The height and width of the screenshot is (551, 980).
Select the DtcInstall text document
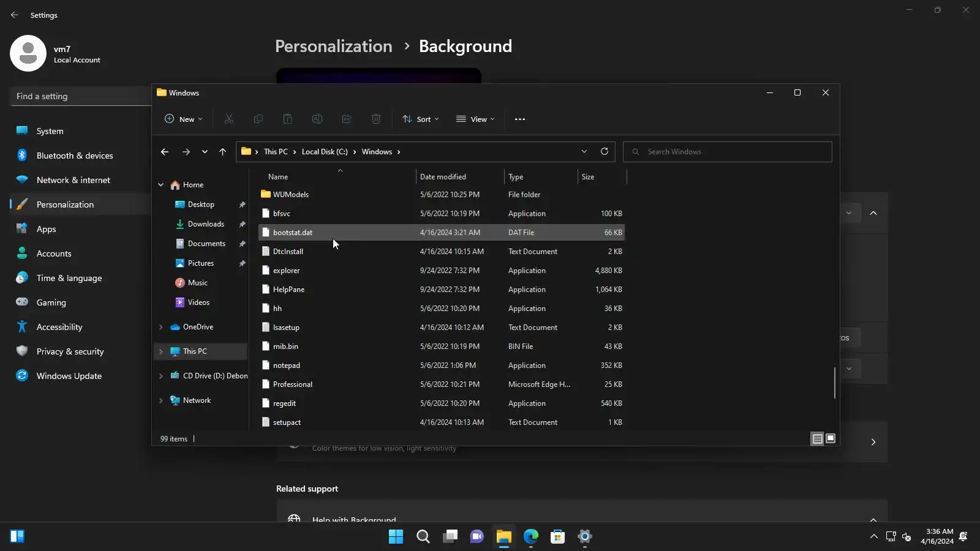coord(442,252)
